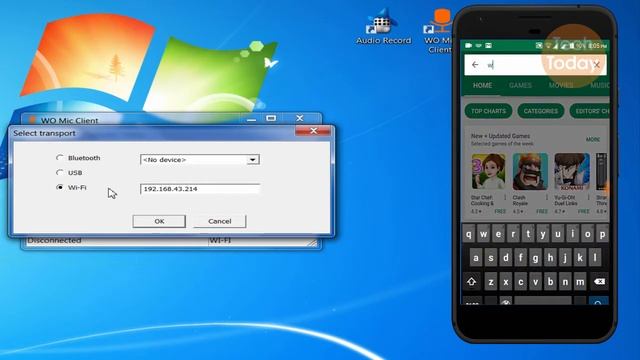The height and width of the screenshot is (360, 640).
Task: Tap the e key on phone keyboard
Action: 498,234
